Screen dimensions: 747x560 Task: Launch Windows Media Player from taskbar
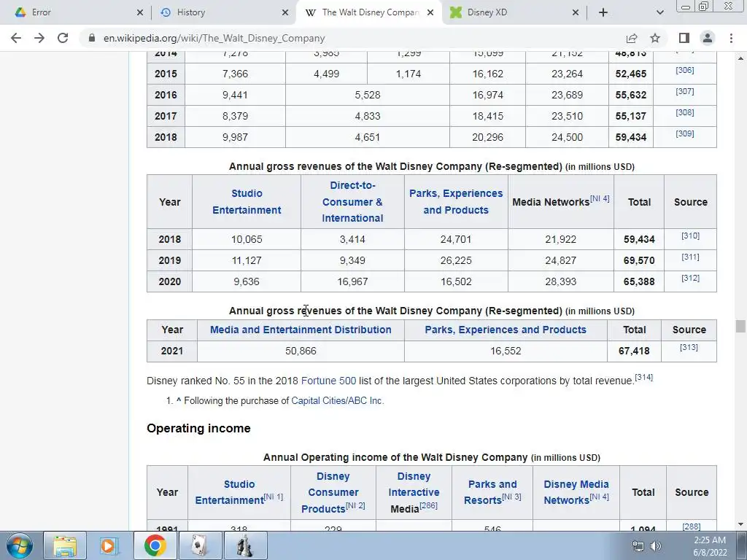coord(109,545)
